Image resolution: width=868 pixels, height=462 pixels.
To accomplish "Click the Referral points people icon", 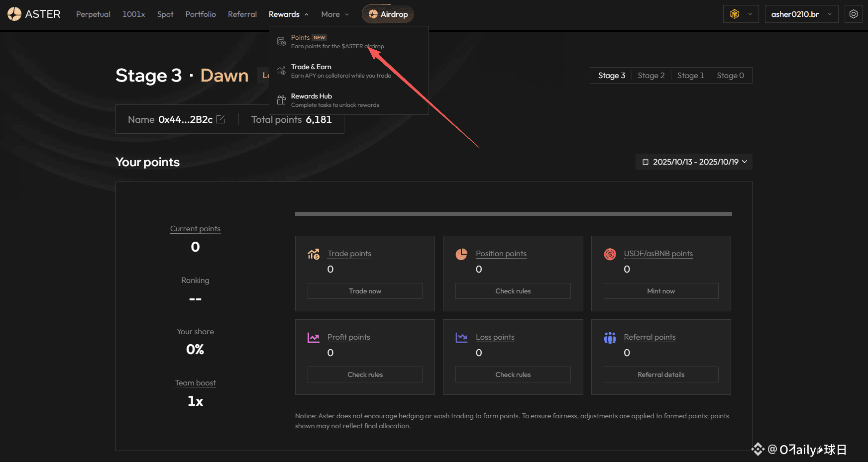I will point(610,338).
